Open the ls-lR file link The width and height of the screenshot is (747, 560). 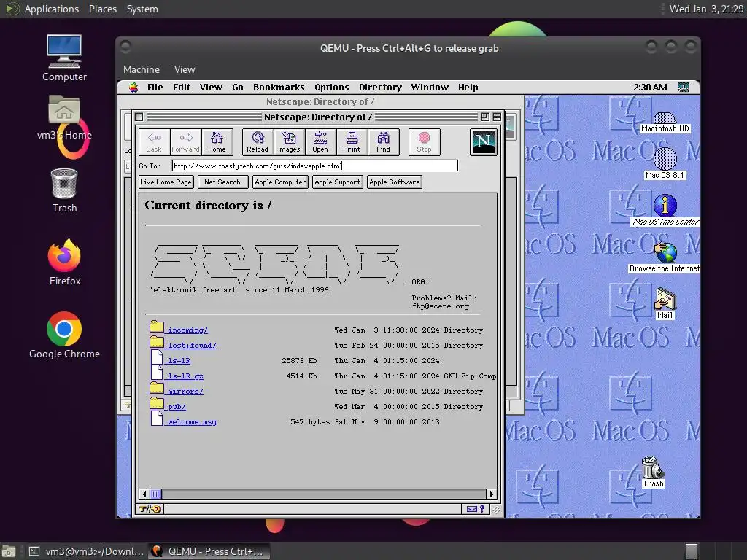tap(179, 360)
